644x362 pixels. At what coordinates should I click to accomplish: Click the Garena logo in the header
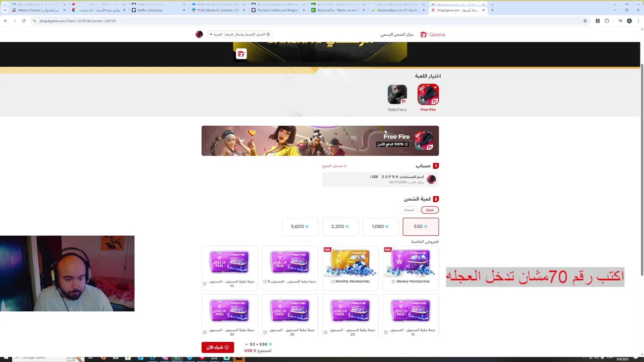point(433,35)
